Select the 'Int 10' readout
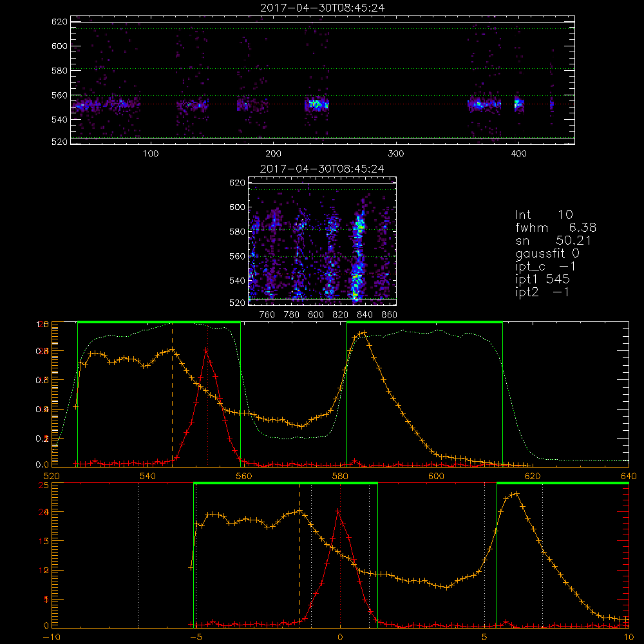This screenshot has height=644, width=644. pyautogui.click(x=544, y=215)
